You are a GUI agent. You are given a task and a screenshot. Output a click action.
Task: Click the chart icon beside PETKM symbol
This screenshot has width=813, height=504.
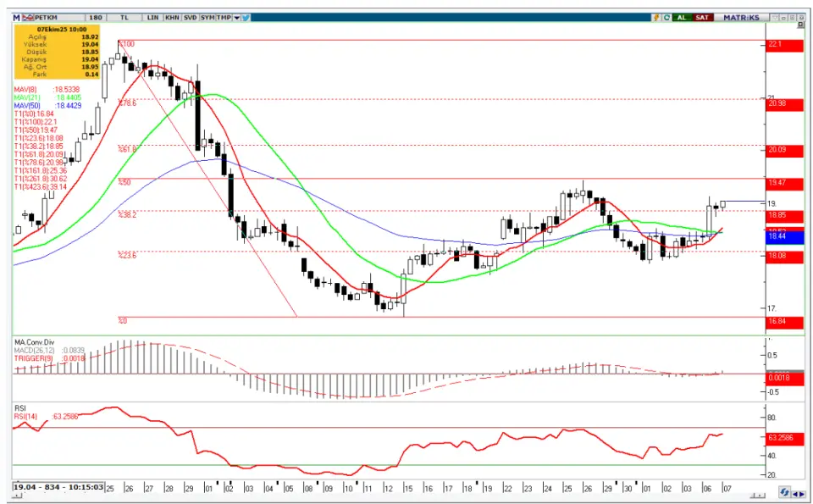(x=26, y=17)
